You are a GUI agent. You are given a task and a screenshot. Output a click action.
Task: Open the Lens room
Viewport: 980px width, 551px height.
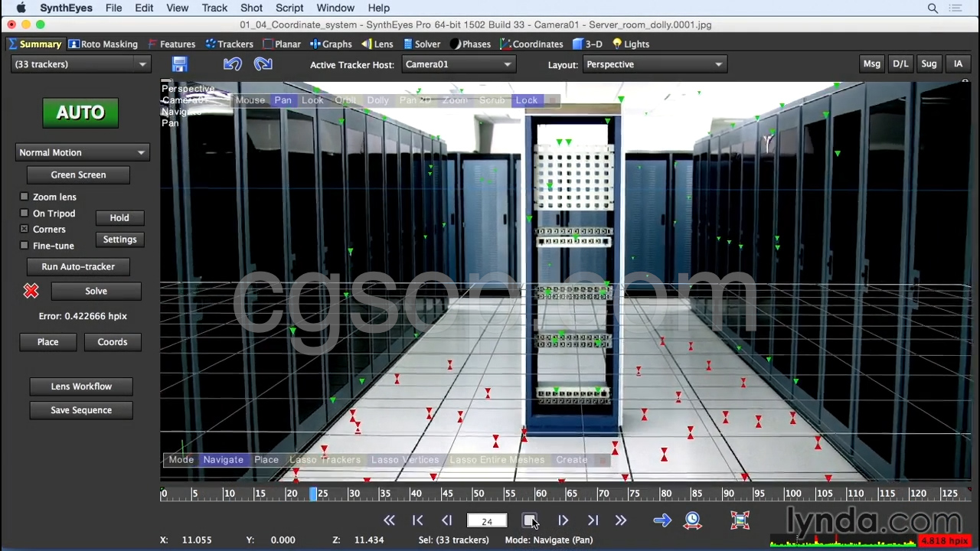(x=377, y=44)
